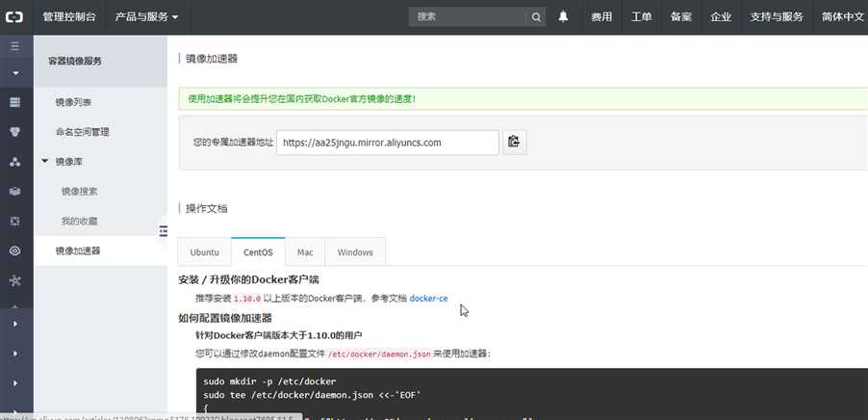
Task: Open the 工单 menu
Action: point(641,17)
